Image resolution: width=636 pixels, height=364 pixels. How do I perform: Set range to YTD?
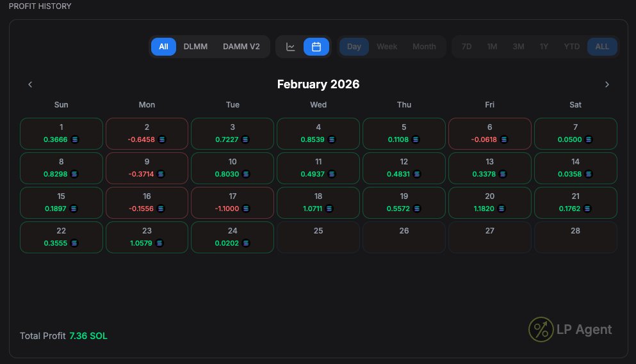click(571, 47)
